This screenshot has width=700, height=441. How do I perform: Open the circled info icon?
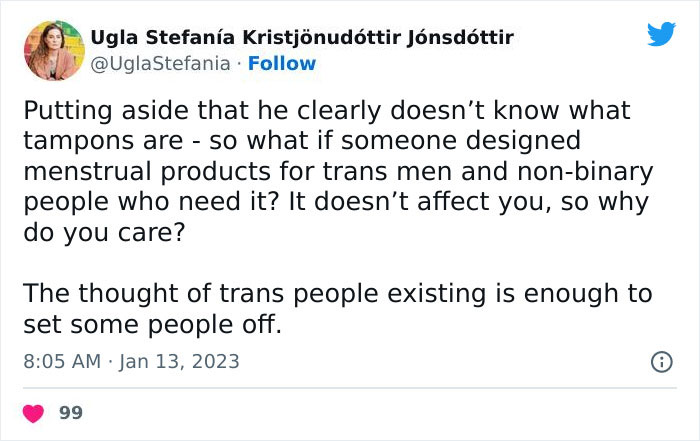point(661,362)
